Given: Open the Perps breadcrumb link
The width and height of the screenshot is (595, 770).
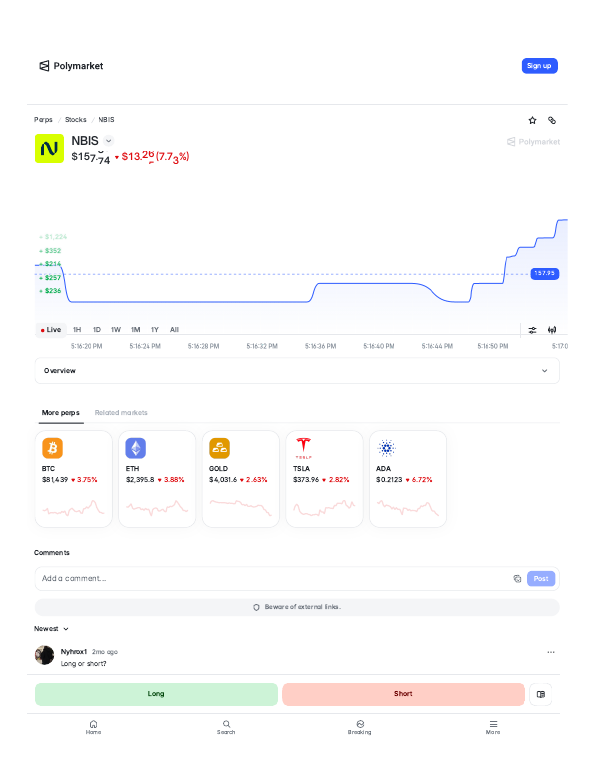Looking at the screenshot, I should click(43, 119).
